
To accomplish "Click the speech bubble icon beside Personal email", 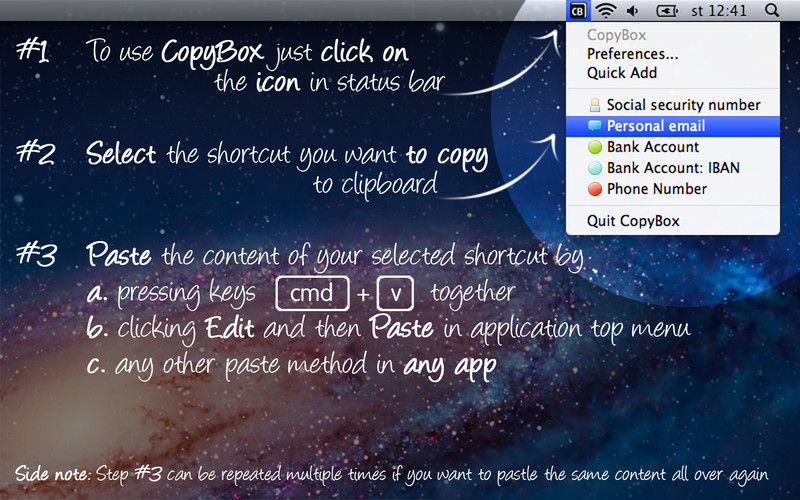I will [595, 126].
